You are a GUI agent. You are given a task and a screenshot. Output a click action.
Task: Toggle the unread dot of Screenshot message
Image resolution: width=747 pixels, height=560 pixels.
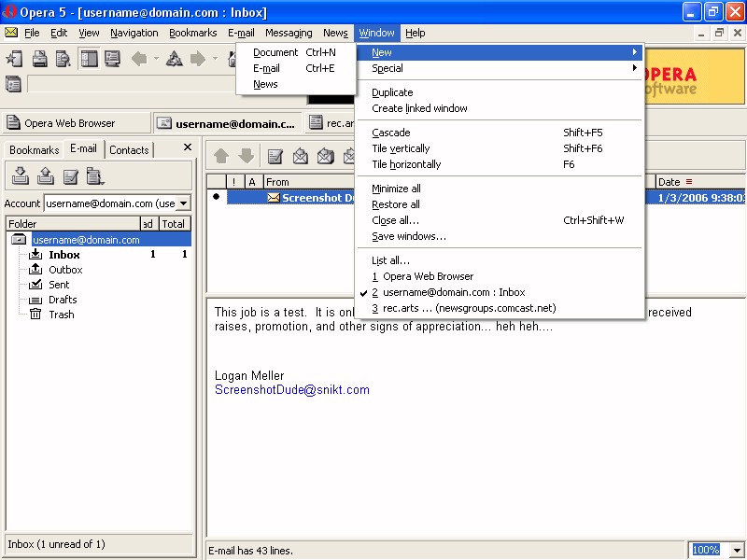click(217, 196)
